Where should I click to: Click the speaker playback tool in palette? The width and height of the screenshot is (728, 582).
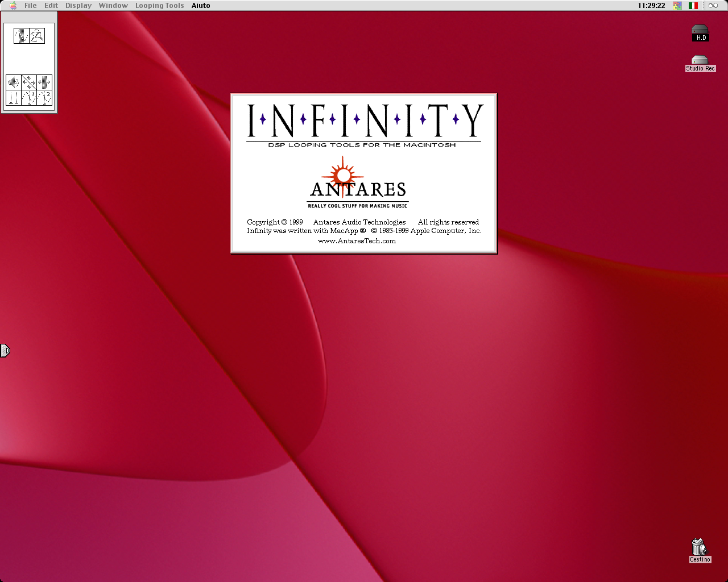click(14, 82)
